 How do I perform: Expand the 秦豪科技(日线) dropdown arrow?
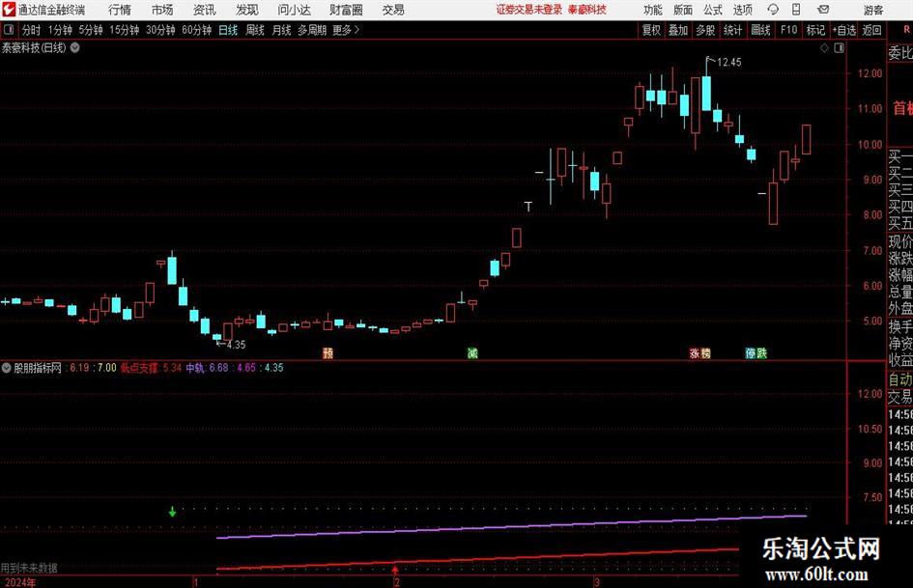click(x=75, y=47)
